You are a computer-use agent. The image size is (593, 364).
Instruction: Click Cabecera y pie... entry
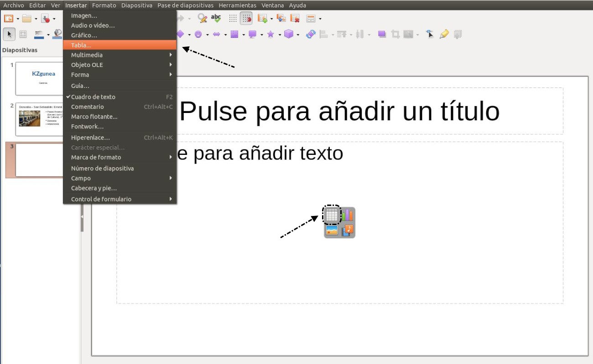tap(120, 188)
